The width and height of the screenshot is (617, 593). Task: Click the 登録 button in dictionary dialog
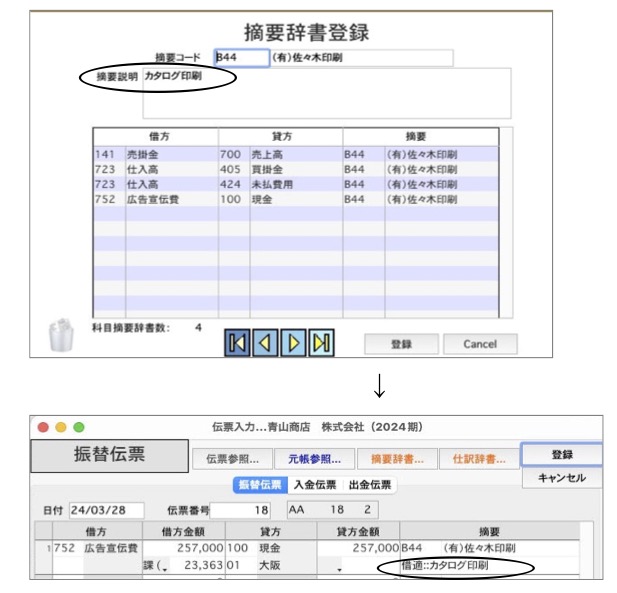click(400, 344)
